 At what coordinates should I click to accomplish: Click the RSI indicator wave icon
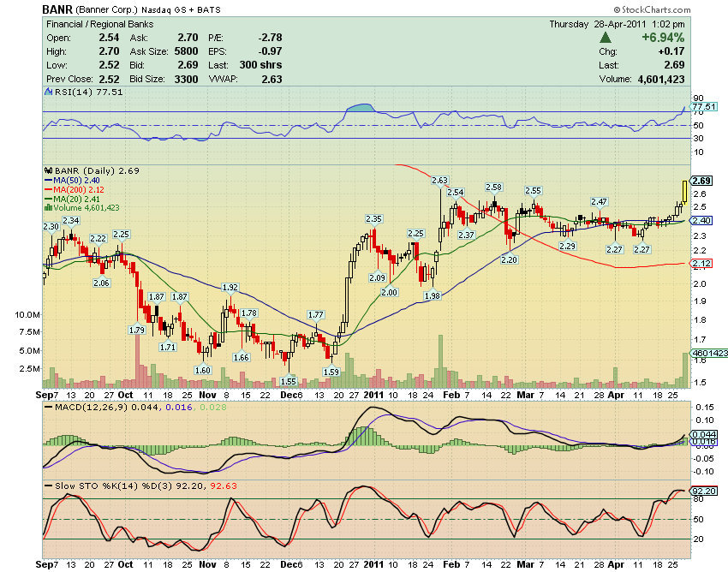pyautogui.click(x=48, y=92)
